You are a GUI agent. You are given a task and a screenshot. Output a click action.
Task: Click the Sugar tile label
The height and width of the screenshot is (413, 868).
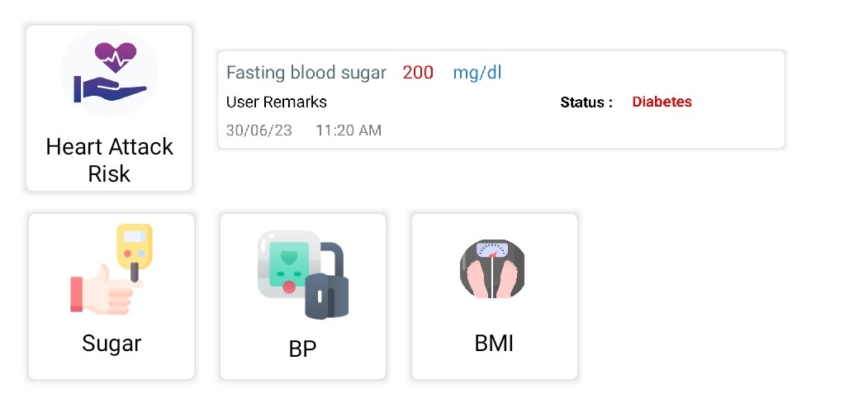[111, 344]
